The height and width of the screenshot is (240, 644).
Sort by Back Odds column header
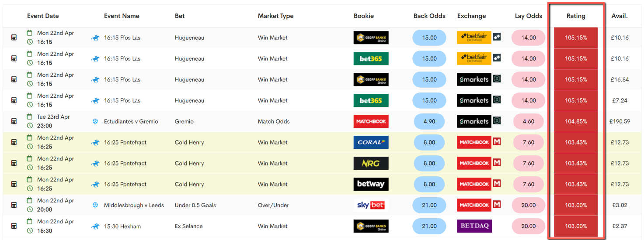(x=429, y=16)
